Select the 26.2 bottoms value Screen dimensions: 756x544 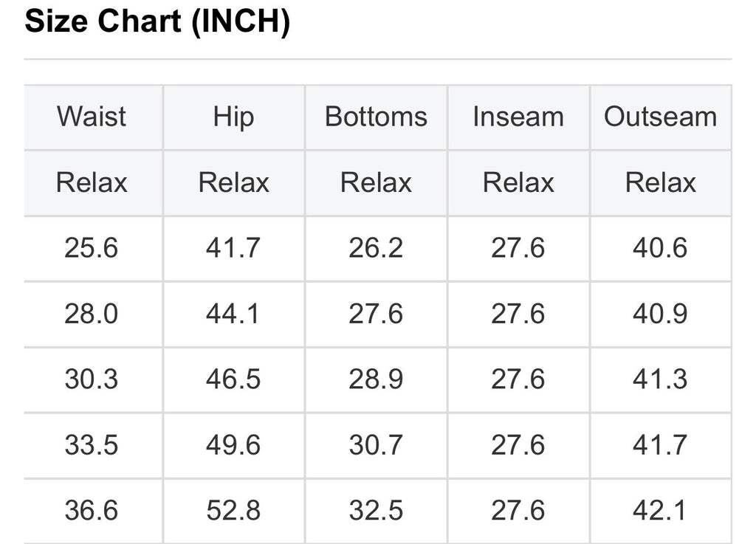376,248
